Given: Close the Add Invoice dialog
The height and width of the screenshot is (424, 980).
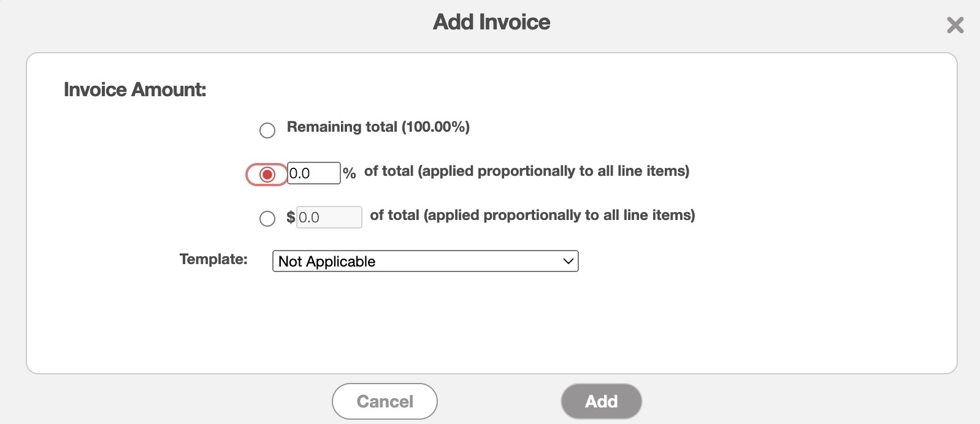Looking at the screenshot, I should coord(955,25).
